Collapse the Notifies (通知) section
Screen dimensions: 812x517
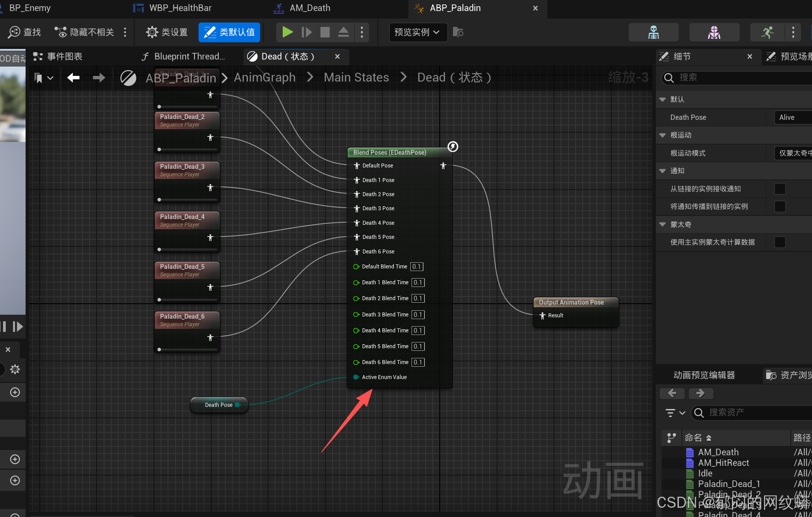(x=662, y=171)
